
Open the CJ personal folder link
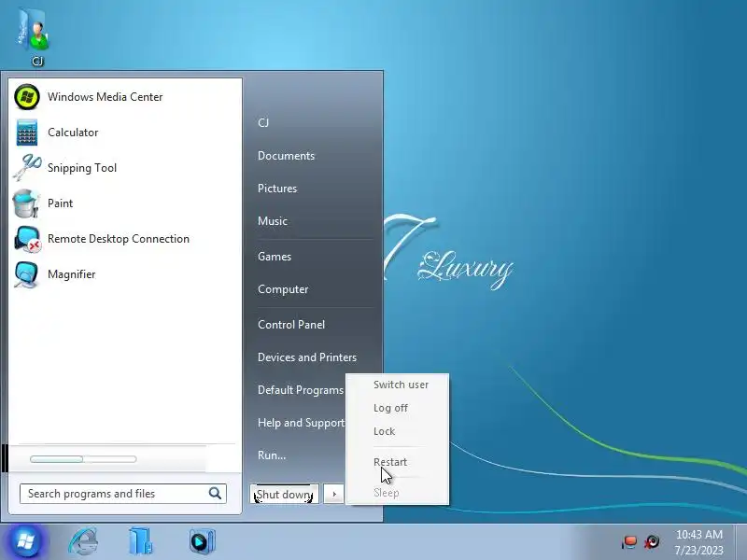click(263, 123)
